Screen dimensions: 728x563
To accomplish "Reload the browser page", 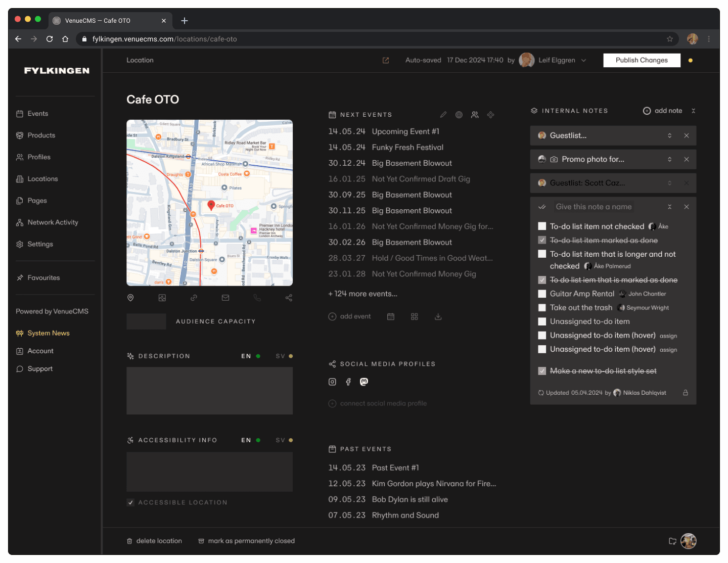I will pyautogui.click(x=50, y=39).
